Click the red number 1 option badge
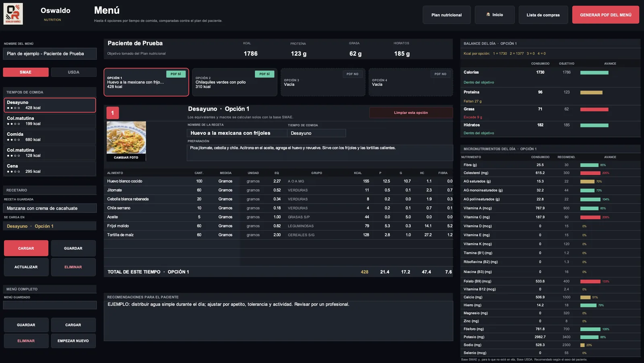644x363 pixels. pos(112,113)
